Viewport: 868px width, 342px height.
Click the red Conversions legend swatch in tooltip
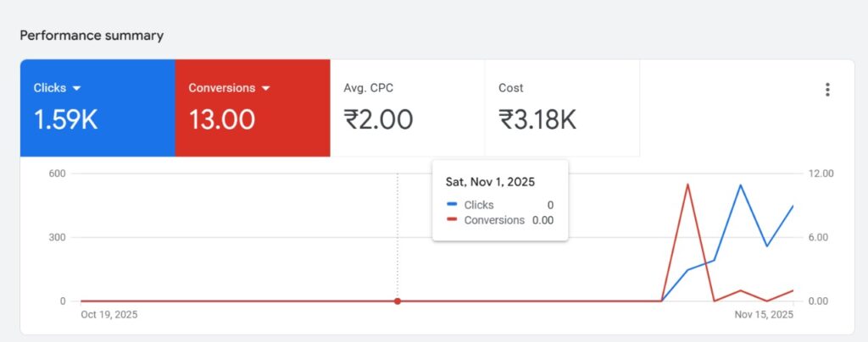point(452,220)
